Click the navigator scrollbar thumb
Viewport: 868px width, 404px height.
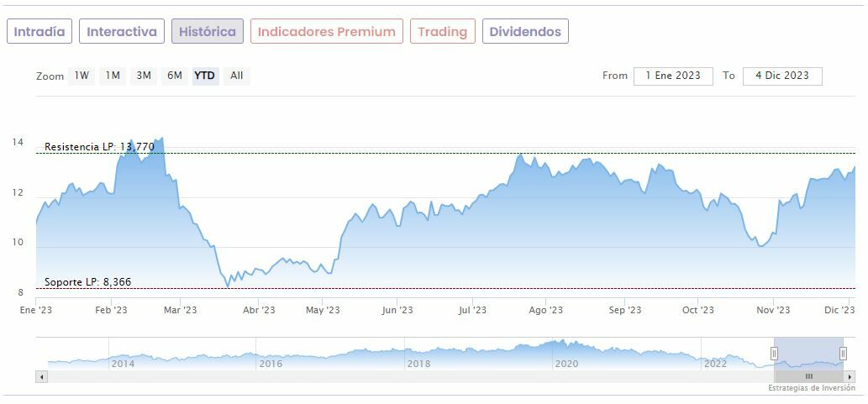(808, 376)
